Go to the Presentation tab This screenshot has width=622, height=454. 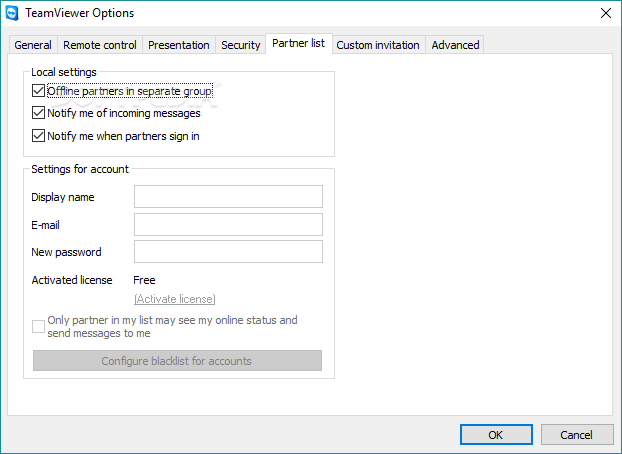(x=179, y=45)
